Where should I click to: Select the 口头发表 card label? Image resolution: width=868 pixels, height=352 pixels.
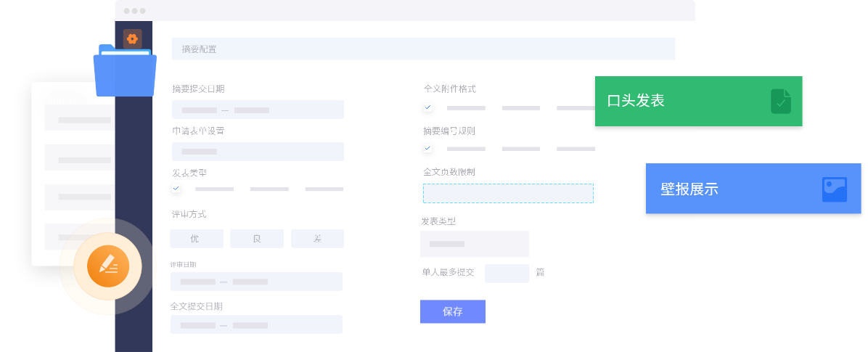click(x=636, y=102)
